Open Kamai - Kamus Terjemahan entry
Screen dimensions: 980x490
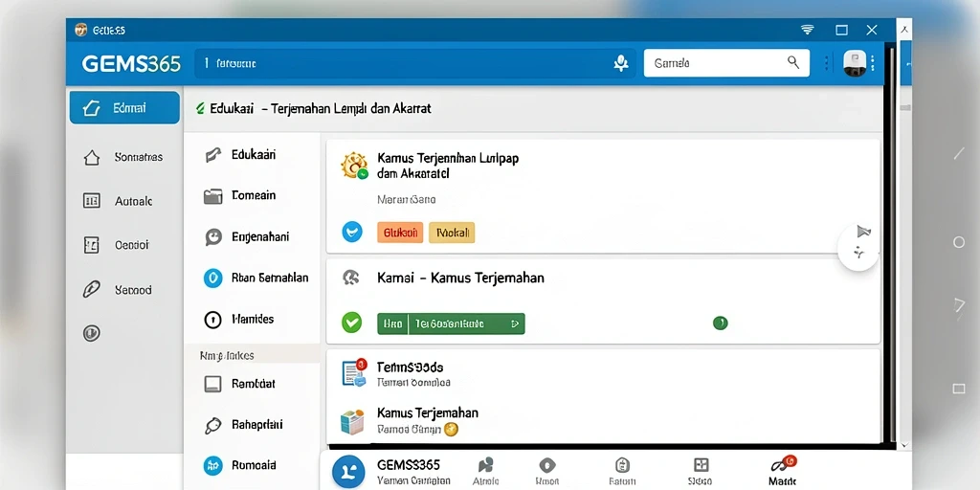click(x=460, y=278)
